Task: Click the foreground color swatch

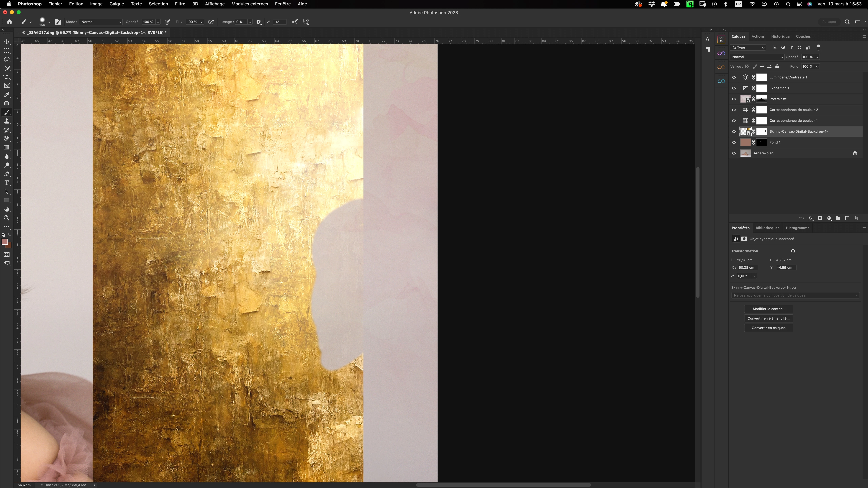Action: pos(5,242)
